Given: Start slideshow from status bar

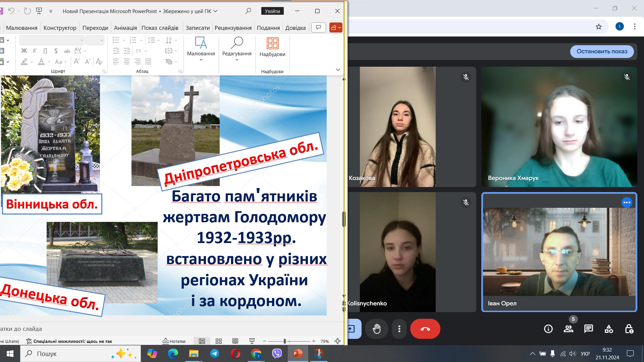Looking at the screenshot, I should click(252, 341).
